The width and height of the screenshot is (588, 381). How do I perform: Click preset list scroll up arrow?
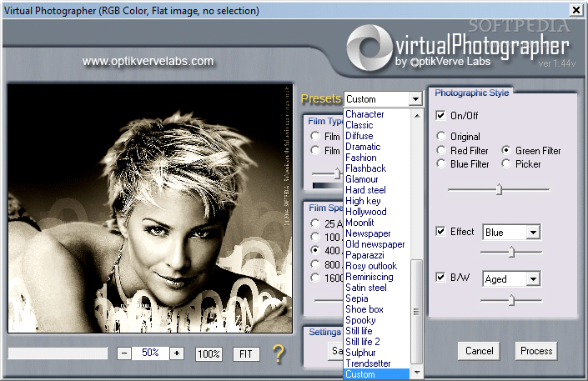417,116
